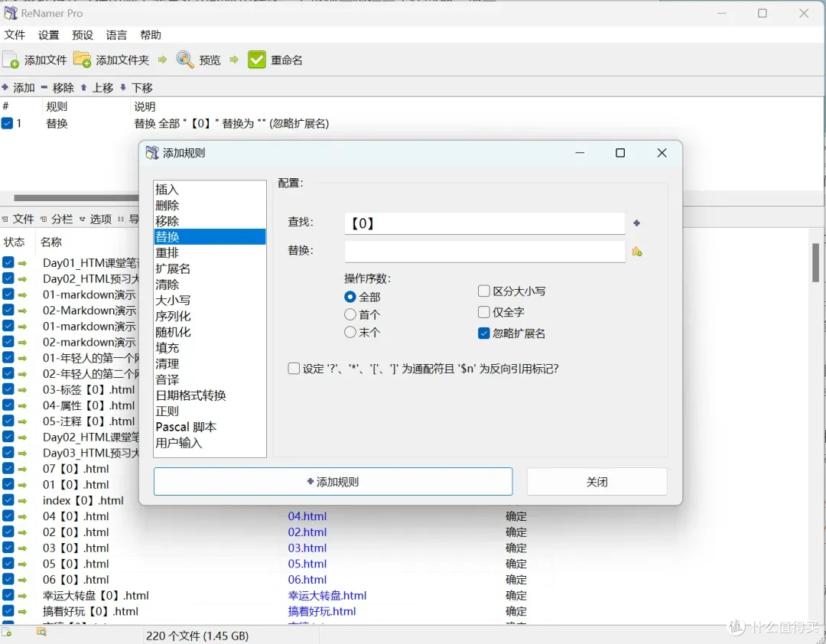This screenshot has height=644, width=826.
Task: Click the ReNamer Pro app icon in title bar
Action: [11, 13]
